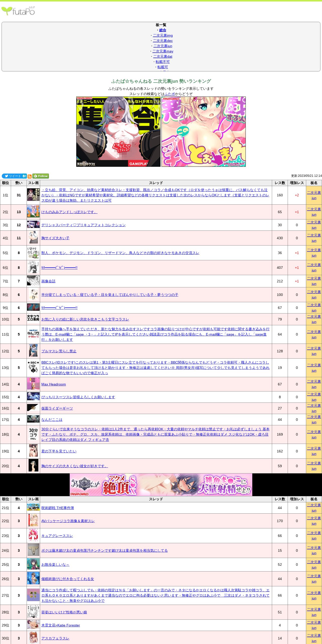Click thumbnail of the キュアグレーススレ thread

(33, 535)
